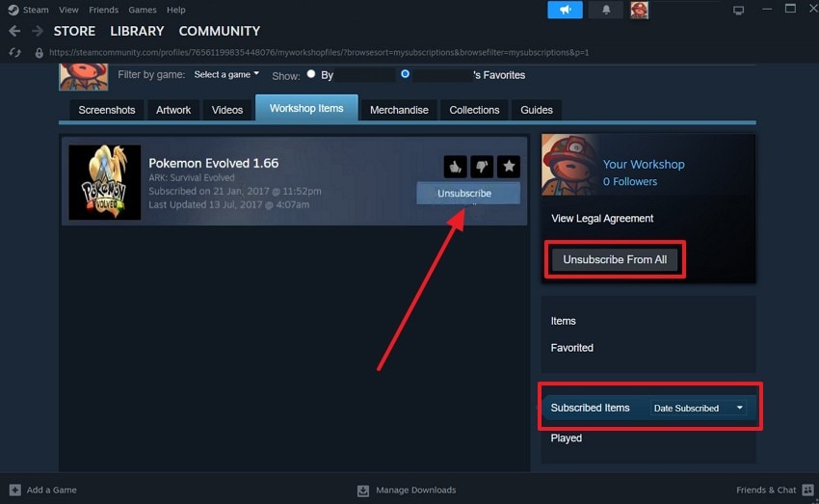Click the Manage Downloads label

(416, 490)
